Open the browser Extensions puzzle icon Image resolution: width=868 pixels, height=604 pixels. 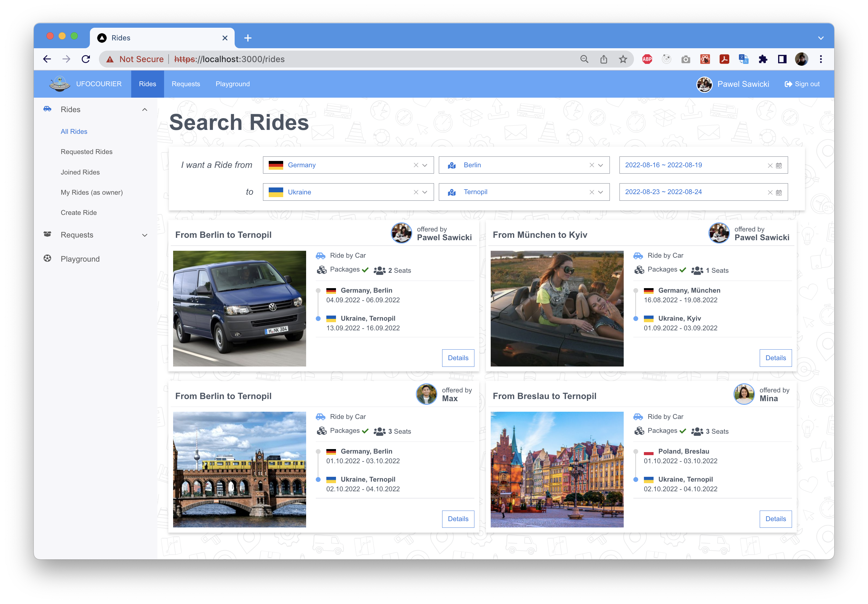point(762,59)
